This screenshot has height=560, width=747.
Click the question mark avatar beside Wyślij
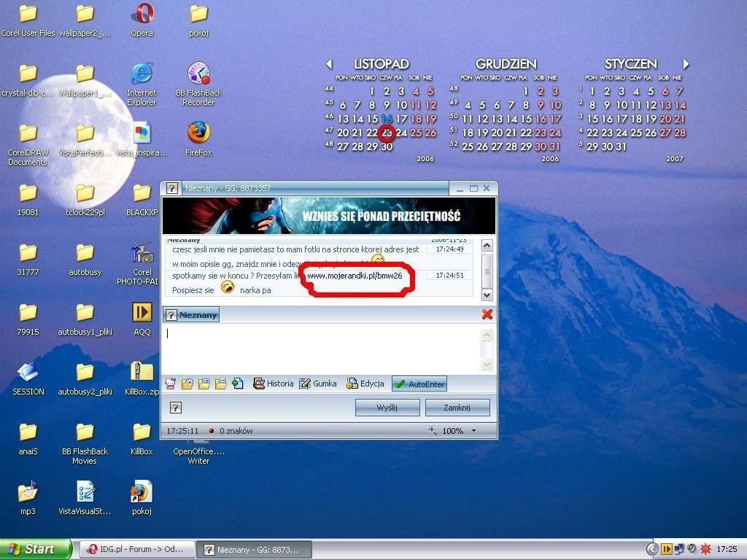click(x=175, y=408)
